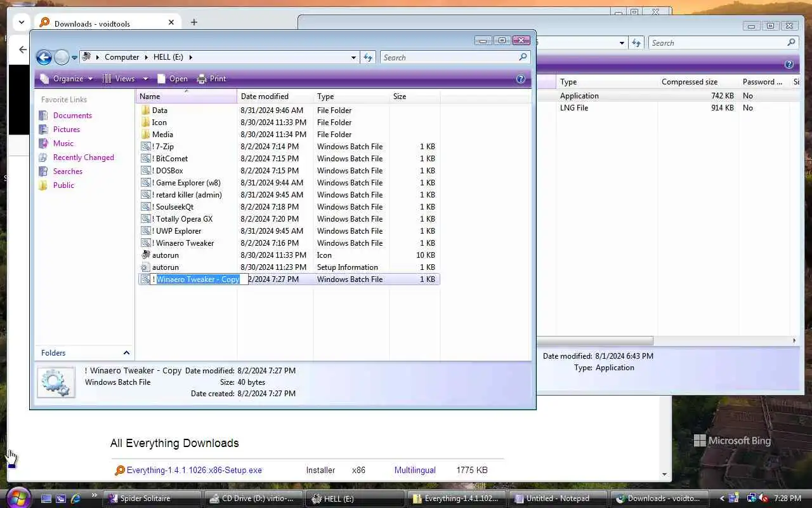
Task: Open the recent pages dropdown next to Forward
Action: pyautogui.click(x=74, y=58)
